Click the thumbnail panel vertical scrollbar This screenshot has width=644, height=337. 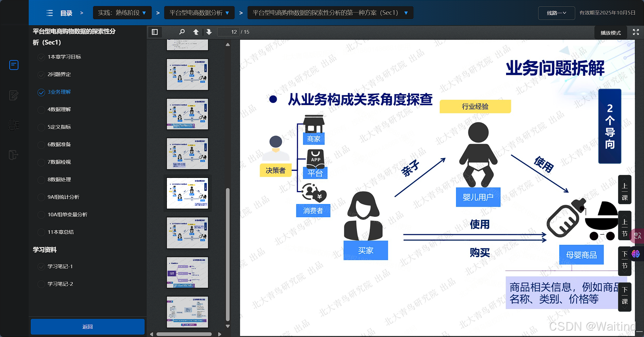(228, 254)
